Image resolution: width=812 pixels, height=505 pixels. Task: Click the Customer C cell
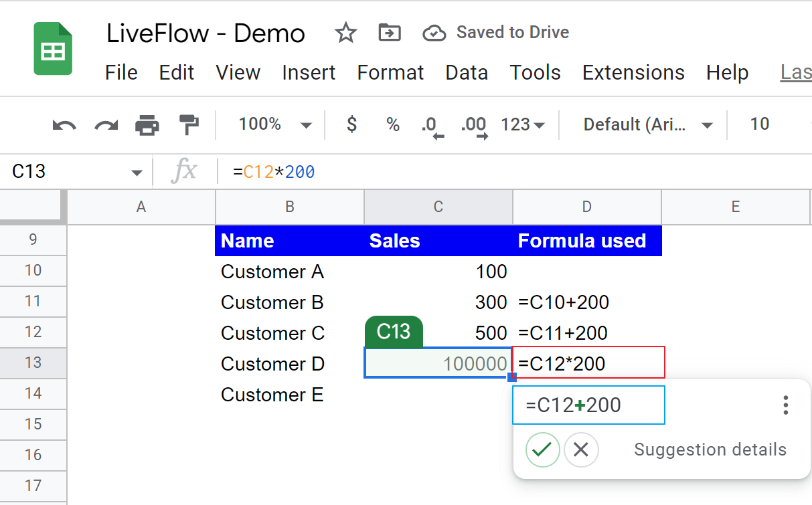pos(290,333)
